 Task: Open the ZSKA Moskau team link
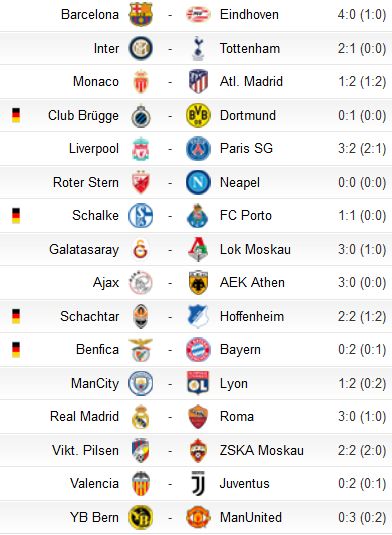pos(262,450)
